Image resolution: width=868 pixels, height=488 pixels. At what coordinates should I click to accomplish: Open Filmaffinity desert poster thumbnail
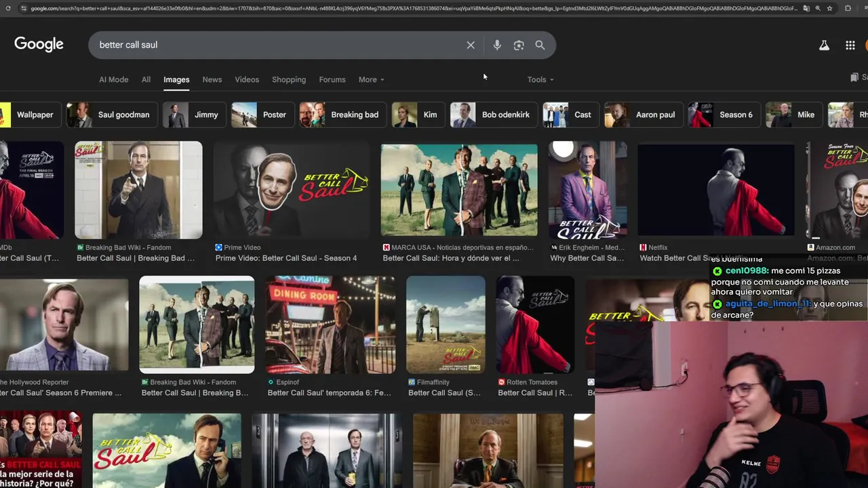(x=446, y=325)
